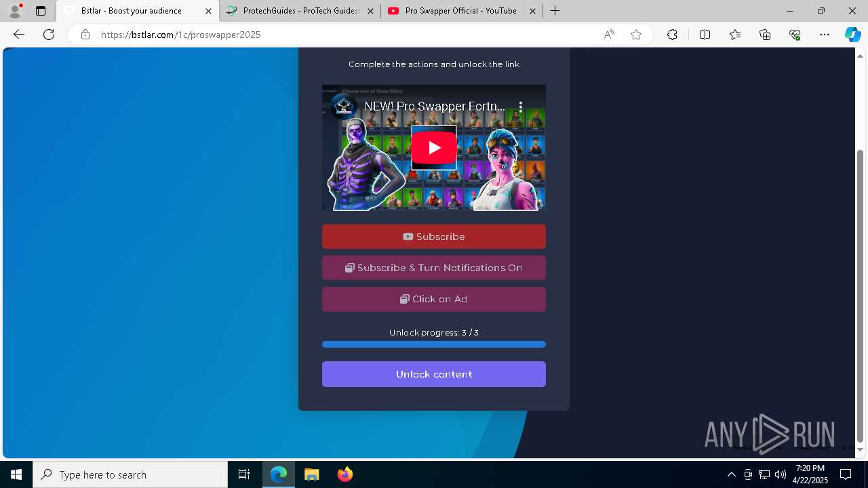868x488 pixels.
Task: Switch to Pro Swapper Official YouTube tab
Action: 462,11
